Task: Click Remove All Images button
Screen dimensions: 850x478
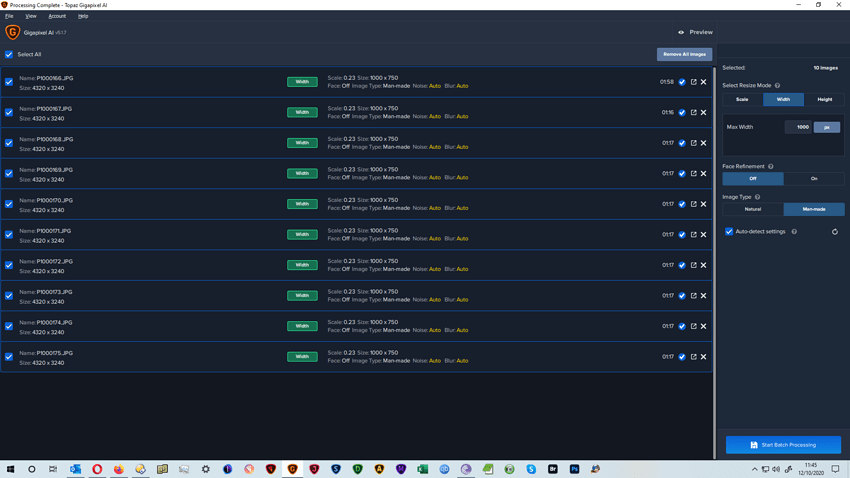Action: click(x=684, y=54)
